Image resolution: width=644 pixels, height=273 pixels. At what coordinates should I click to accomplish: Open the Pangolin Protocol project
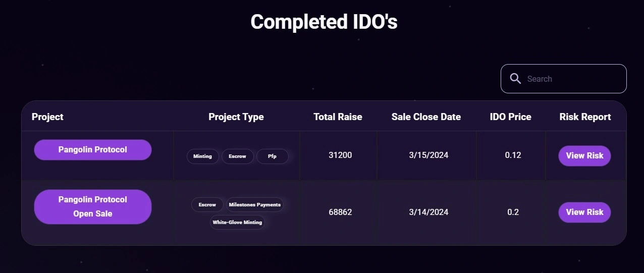coord(93,150)
